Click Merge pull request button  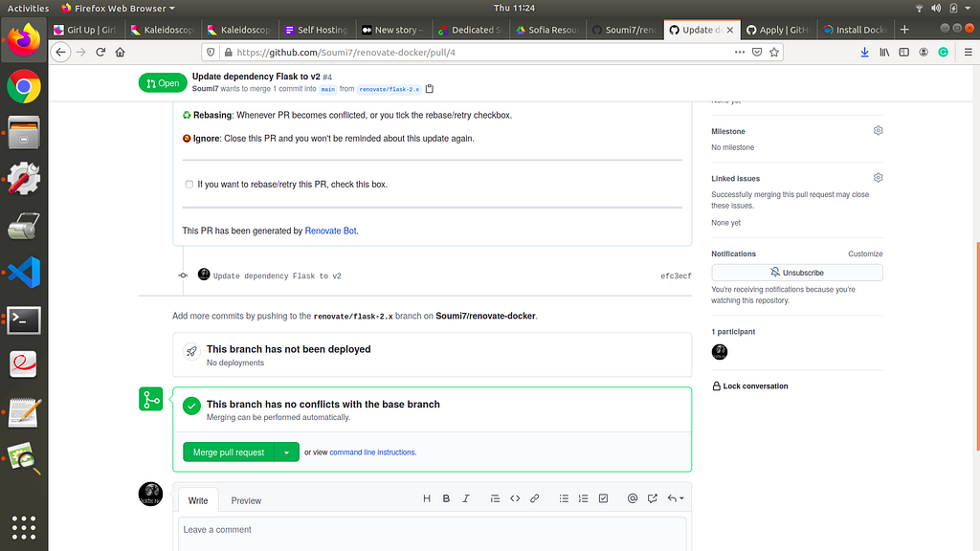pos(228,452)
